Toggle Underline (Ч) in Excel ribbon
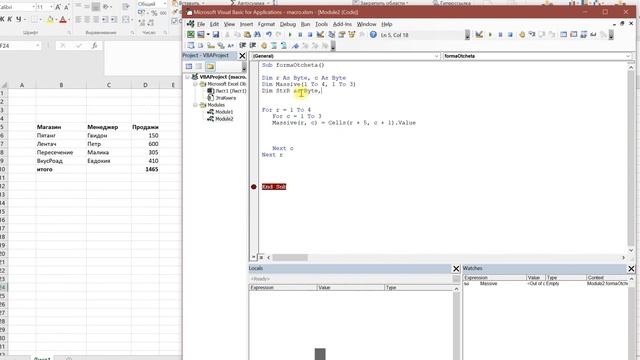The image size is (640, 360). click(18, 19)
